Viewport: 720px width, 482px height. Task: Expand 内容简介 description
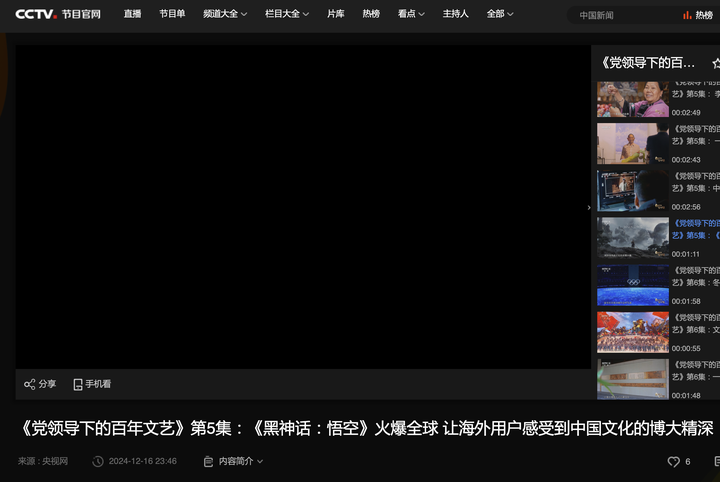(241, 461)
